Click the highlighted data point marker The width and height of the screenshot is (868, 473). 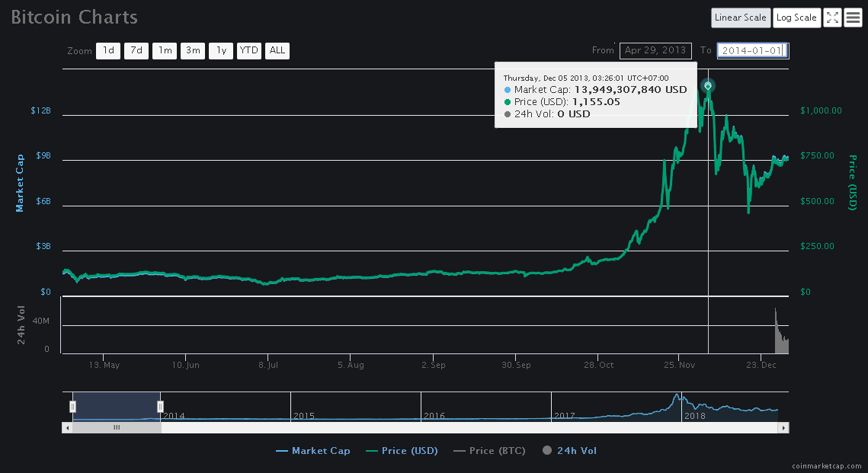[x=707, y=86]
